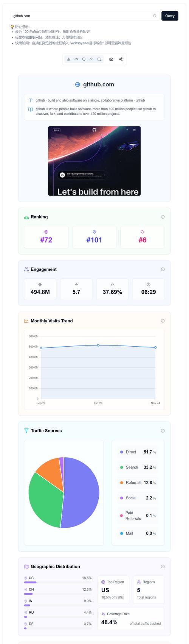Click the 494.8M visits card
Viewport: 189px width, 644px height.
point(40,289)
